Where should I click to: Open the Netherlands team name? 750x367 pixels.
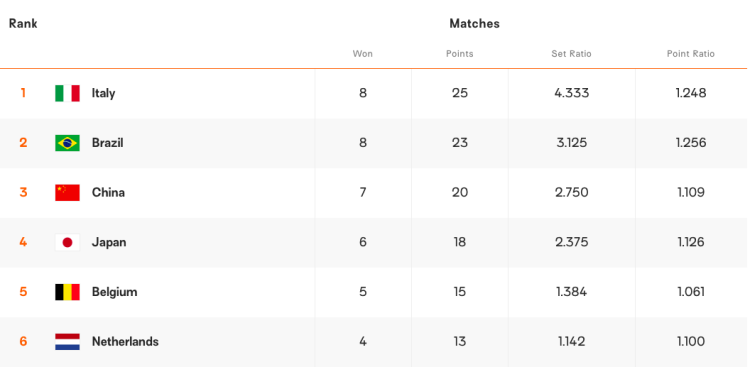coord(125,342)
